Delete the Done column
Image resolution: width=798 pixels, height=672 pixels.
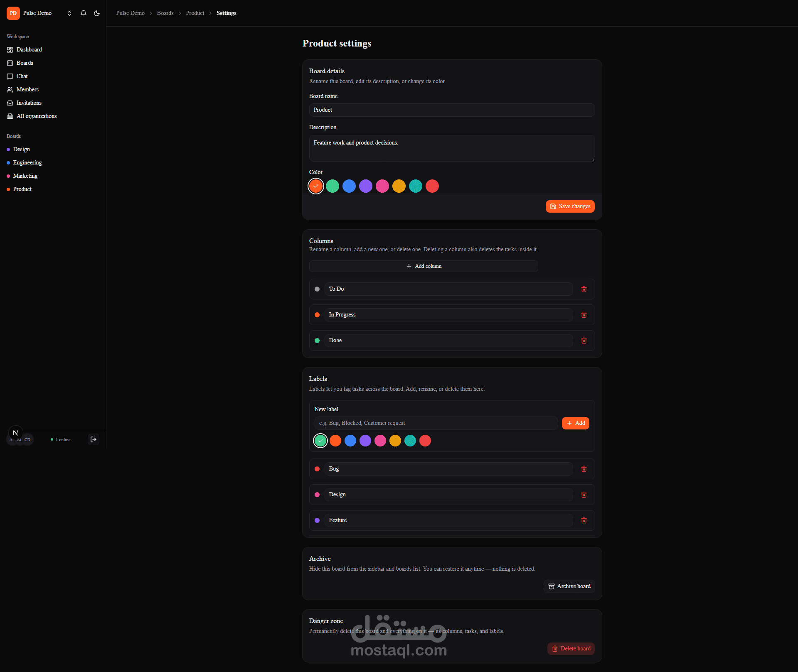(584, 341)
